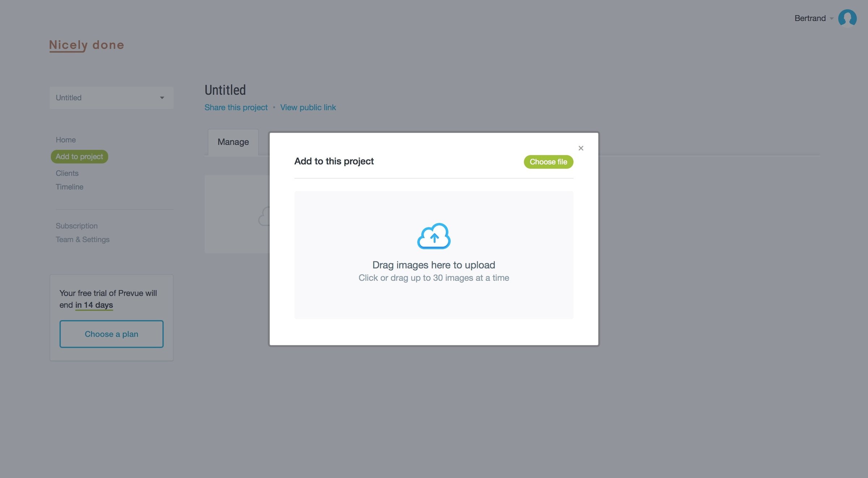Screen dimensions: 868x478
Task: Open the Clients section
Action: [x=67, y=173]
